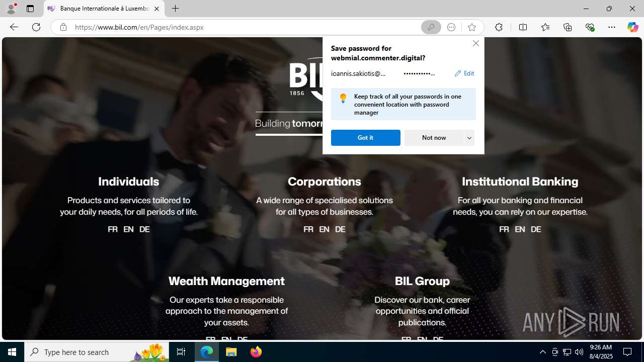Click the taskbar search box
644x362 pixels.
coord(97,352)
